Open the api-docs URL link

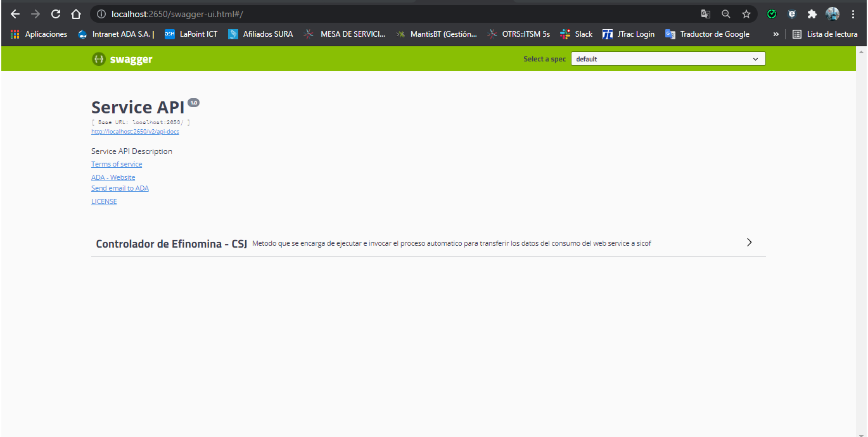pos(135,132)
